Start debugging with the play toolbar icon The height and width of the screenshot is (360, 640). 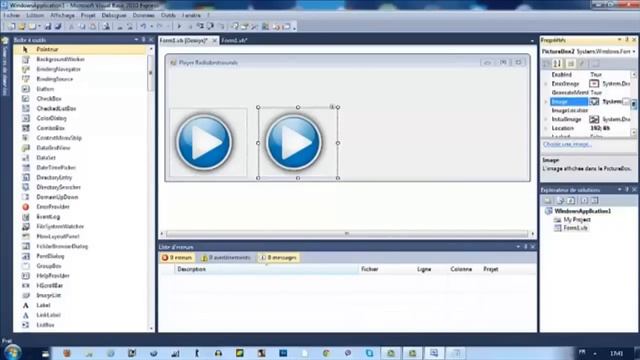pos(179,27)
